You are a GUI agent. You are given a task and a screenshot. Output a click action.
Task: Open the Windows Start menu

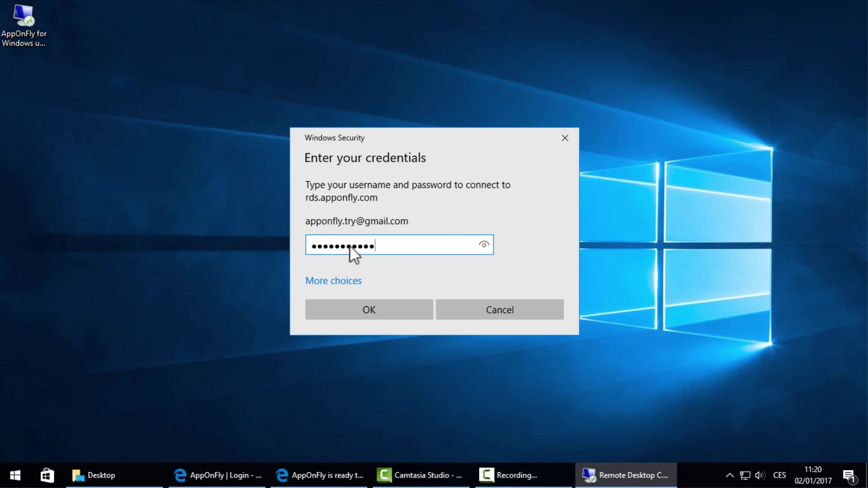[15, 475]
